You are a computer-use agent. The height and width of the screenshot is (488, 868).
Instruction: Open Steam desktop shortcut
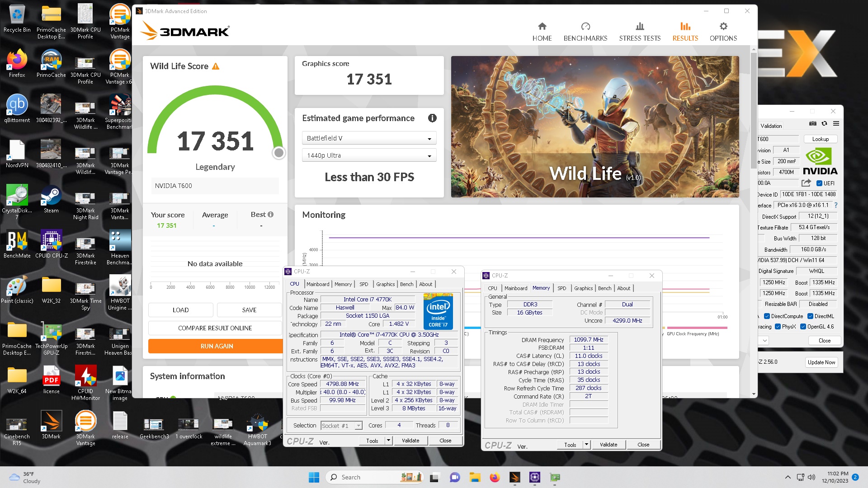[51, 199]
